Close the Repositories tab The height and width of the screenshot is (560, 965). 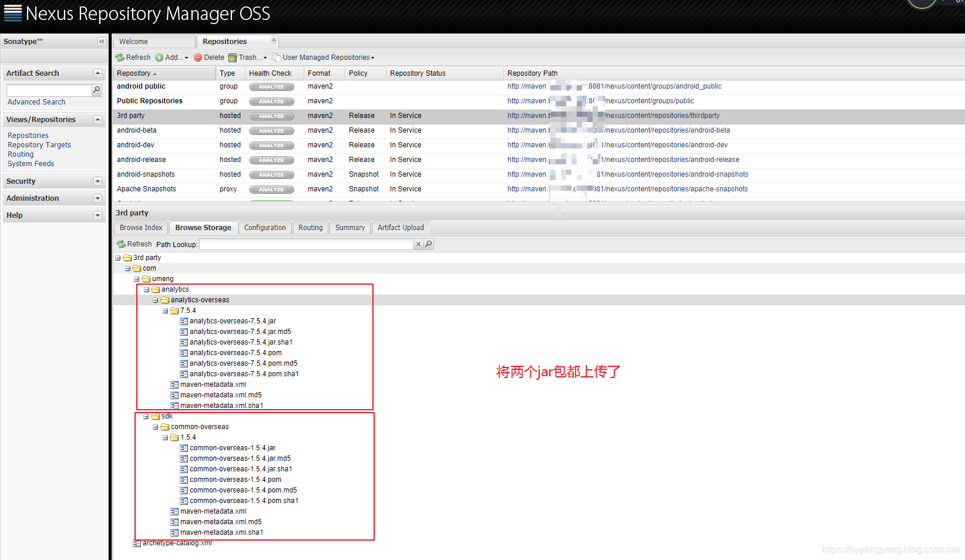click(274, 40)
